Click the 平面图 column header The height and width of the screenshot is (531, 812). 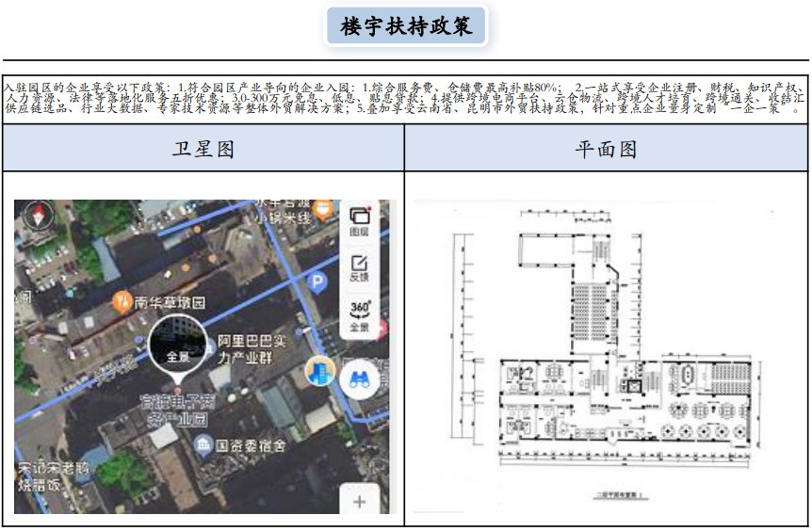[x=606, y=149]
